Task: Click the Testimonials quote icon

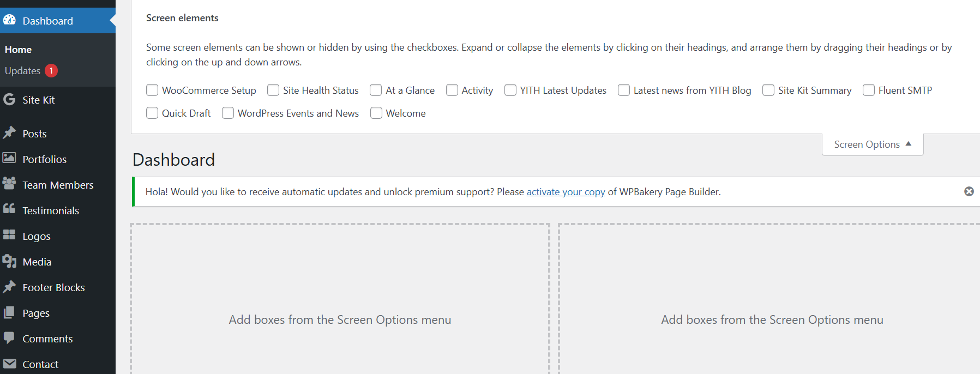Action: [x=9, y=210]
